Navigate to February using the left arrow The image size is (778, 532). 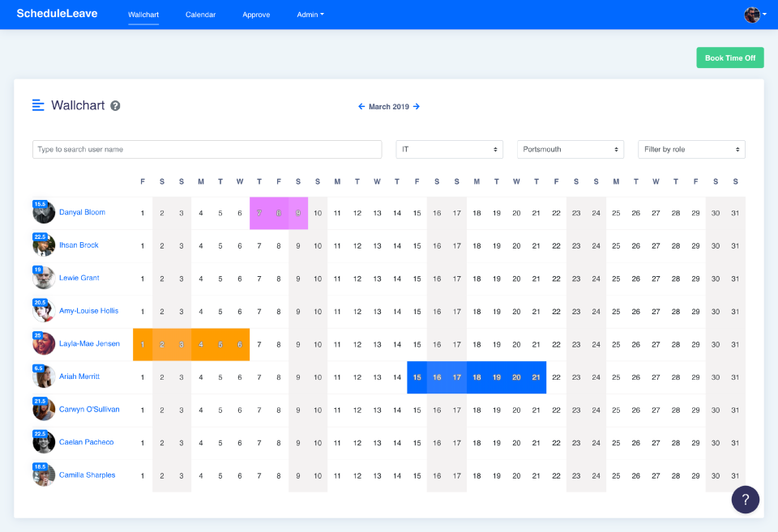361,106
